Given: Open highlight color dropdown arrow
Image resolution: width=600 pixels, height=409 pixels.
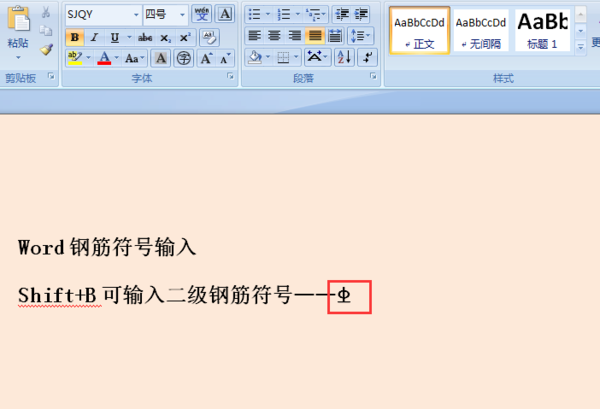Looking at the screenshot, I should pos(88,58).
